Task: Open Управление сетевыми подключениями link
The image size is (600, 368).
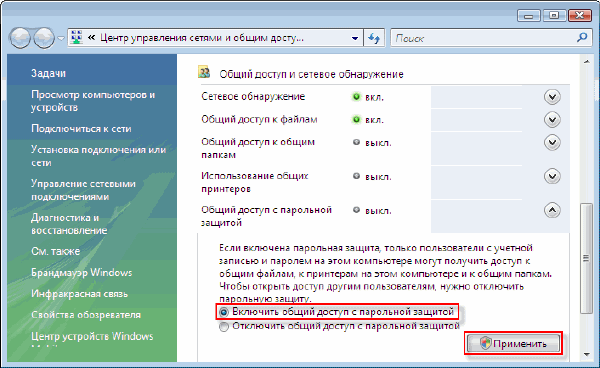Action: click(83, 190)
